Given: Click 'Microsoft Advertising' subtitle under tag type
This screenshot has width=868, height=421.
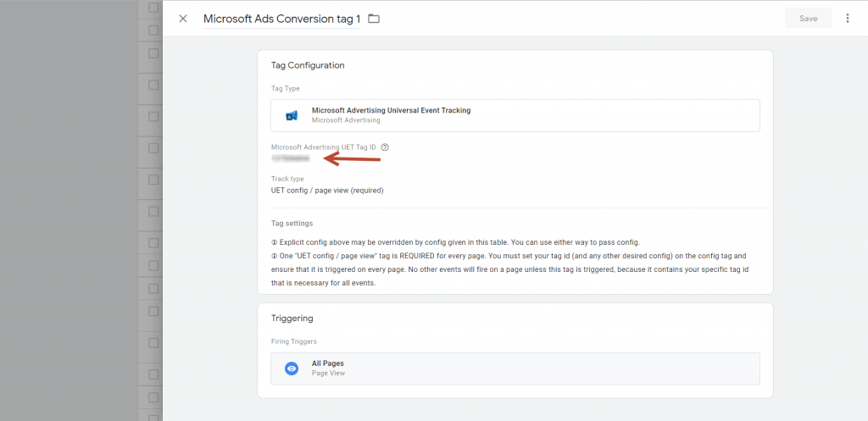Looking at the screenshot, I should tap(346, 120).
